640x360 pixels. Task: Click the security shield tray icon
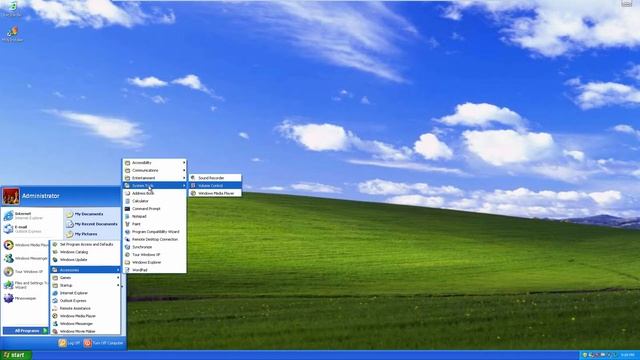[x=585, y=355]
